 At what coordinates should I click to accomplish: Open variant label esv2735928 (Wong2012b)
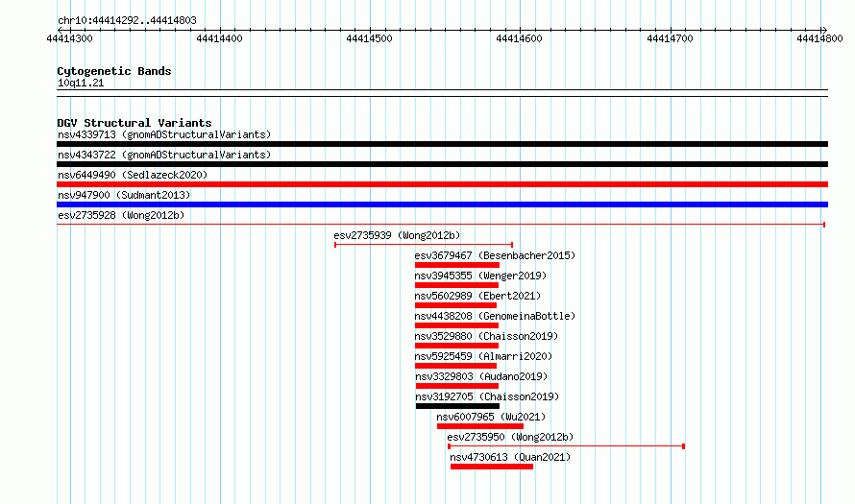click(x=121, y=215)
